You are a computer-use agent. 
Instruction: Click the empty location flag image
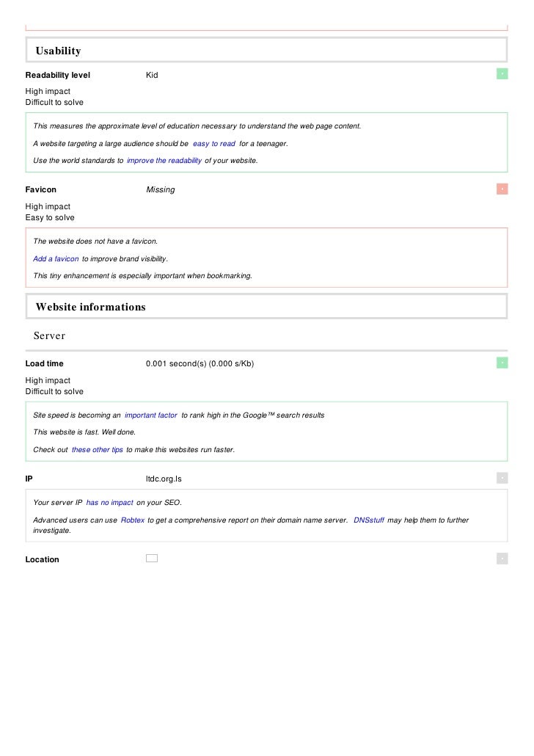[x=152, y=559]
